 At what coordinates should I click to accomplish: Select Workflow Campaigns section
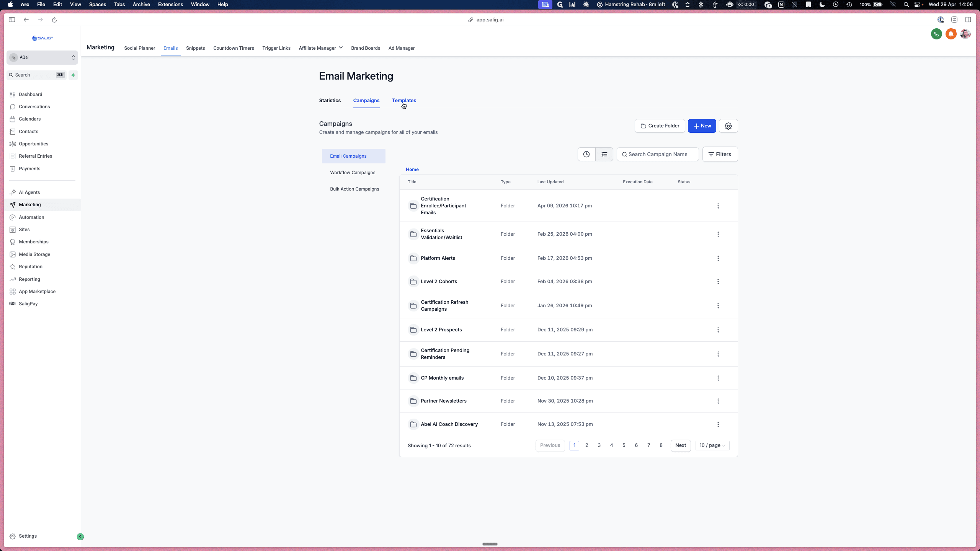coord(353,173)
